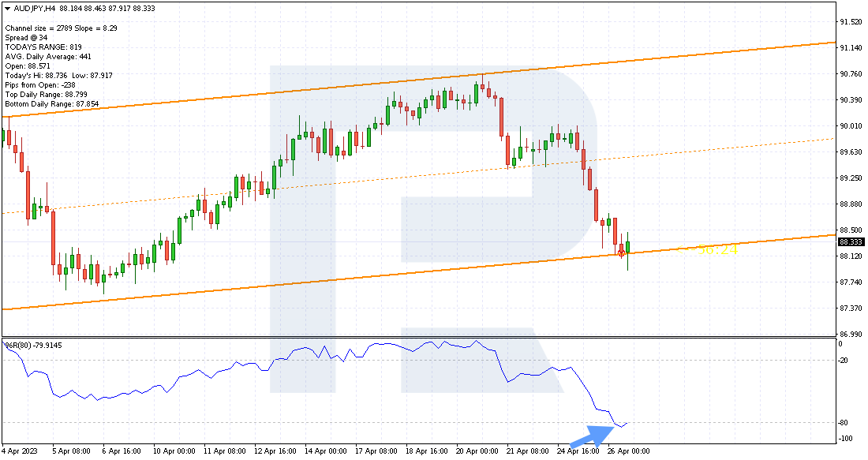The width and height of the screenshot is (868, 460).
Task: Click the yellow candle timer text 56:24
Action: [x=716, y=249]
